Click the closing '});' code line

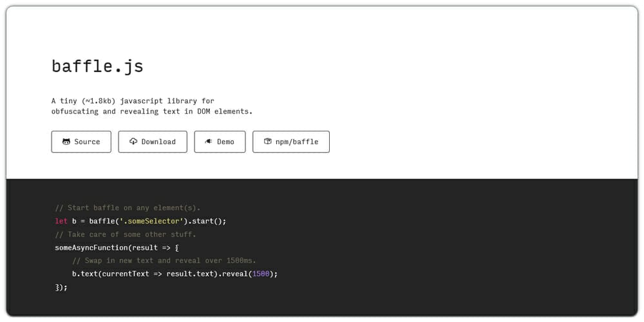tap(61, 287)
